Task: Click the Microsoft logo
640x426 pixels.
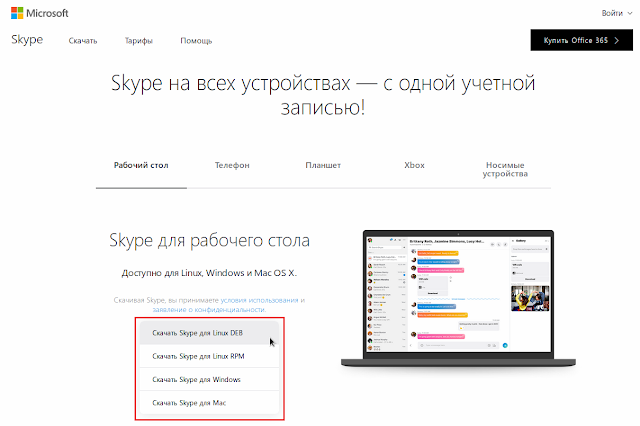Action: coord(40,13)
